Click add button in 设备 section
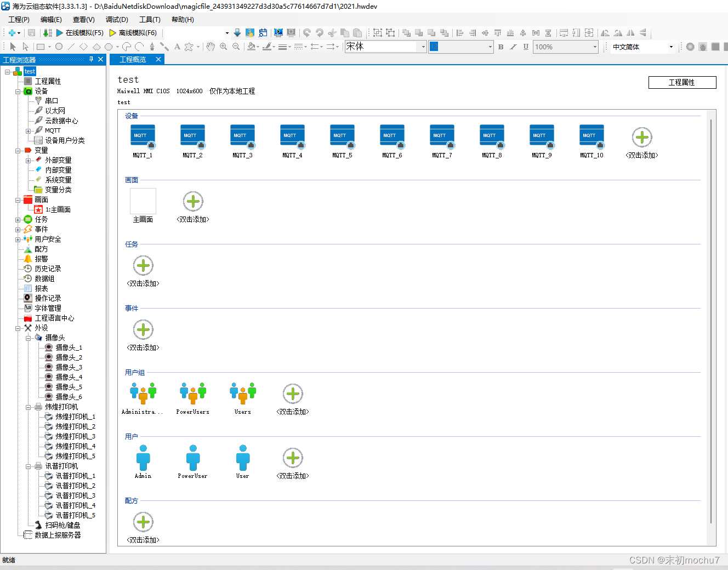728x570 pixels. point(642,137)
